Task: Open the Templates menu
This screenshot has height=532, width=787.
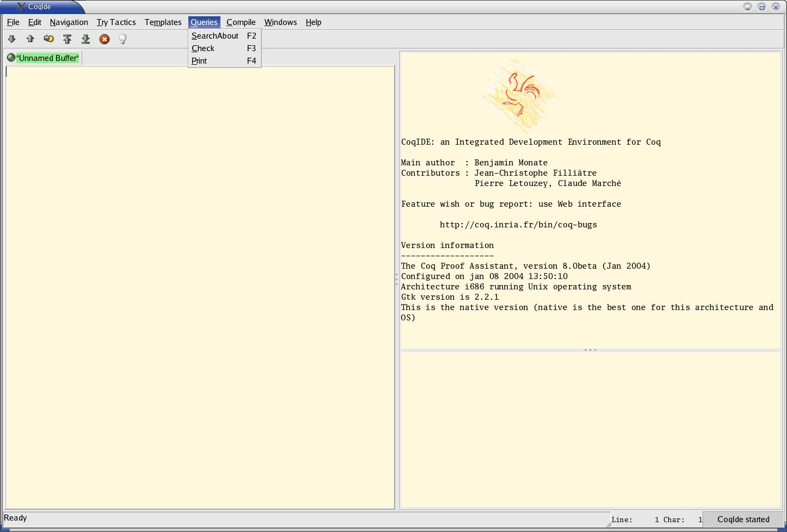Action: click(163, 22)
